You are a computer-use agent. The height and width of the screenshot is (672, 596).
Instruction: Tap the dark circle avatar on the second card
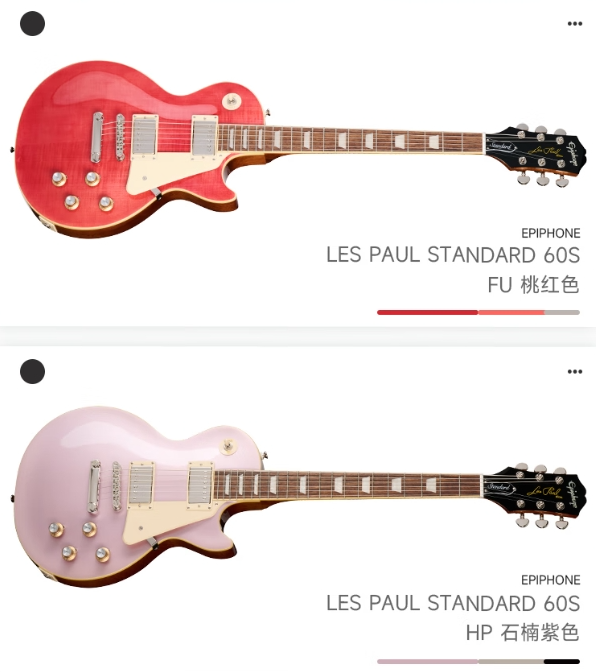(32, 372)
